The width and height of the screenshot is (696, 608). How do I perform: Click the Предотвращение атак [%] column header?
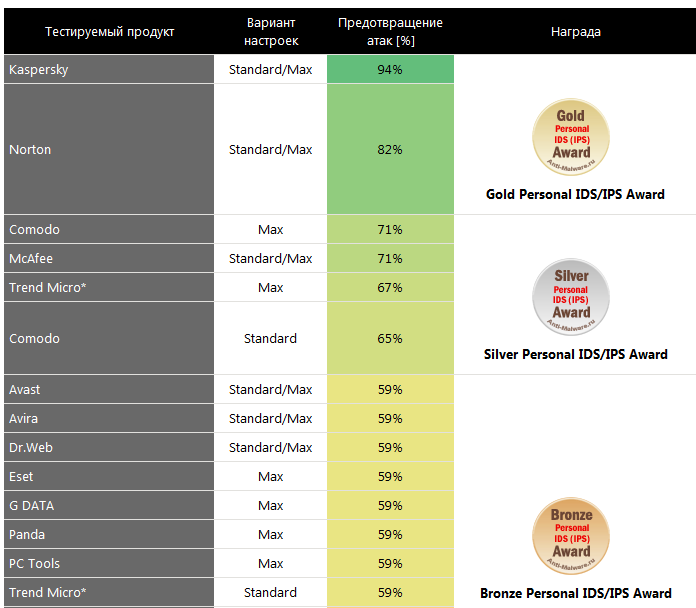coord(390,31)
